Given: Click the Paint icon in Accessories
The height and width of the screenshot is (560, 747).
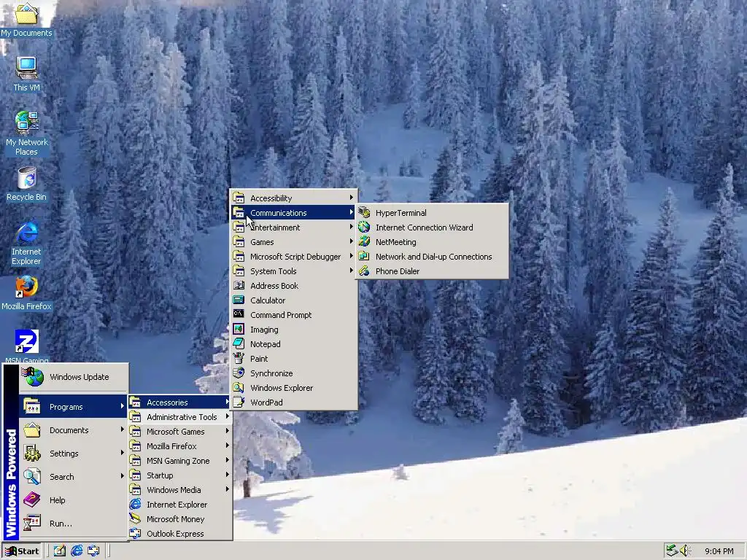Looking at the screenshot, I should (239, 358).
